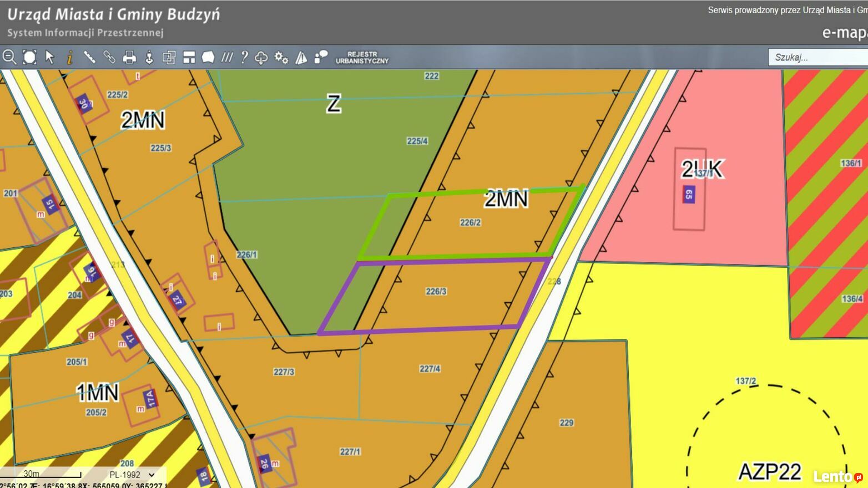
Task: Open the map layout panels icon
Action: coord(189,57)
